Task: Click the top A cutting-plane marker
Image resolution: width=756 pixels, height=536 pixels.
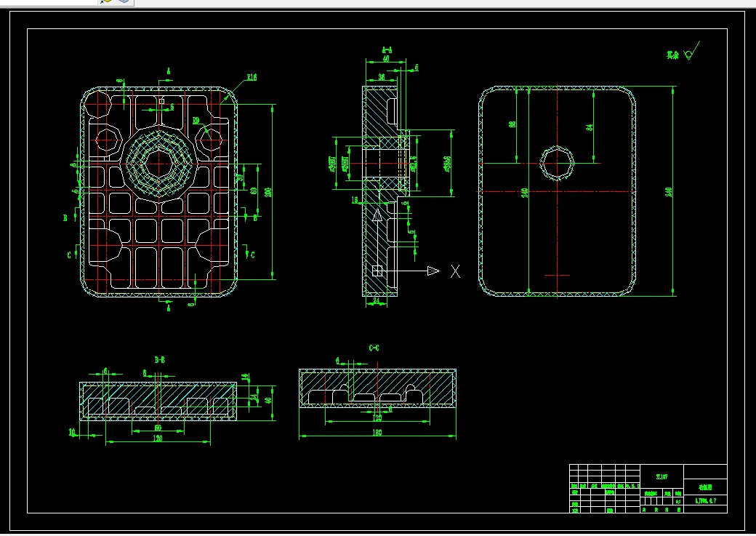Action: (x=168, y=71)
